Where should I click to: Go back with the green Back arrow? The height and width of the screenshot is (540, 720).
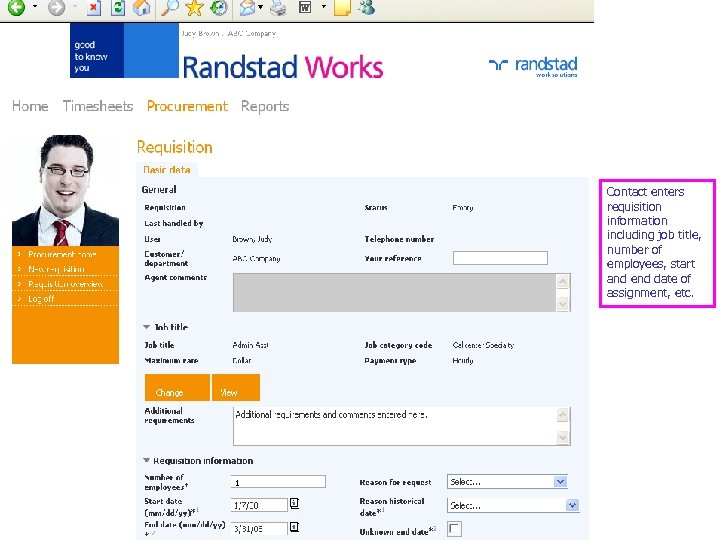(x=16, y=7)
